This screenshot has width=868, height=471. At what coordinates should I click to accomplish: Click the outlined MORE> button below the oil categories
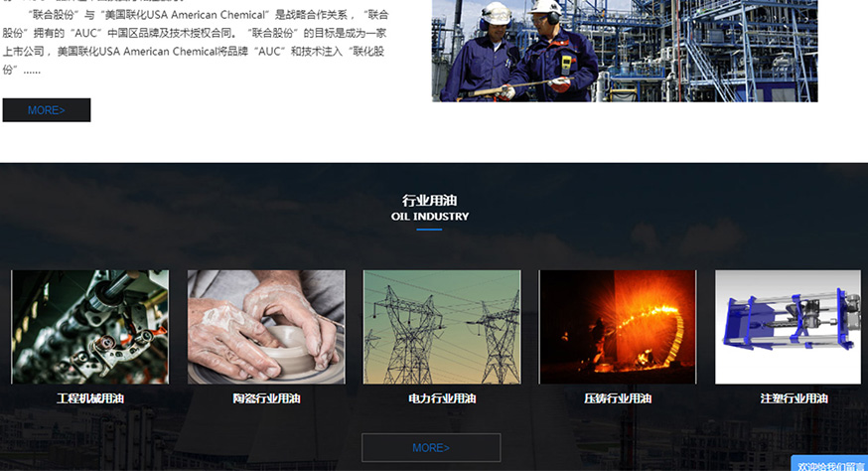[x=431, y=448]
